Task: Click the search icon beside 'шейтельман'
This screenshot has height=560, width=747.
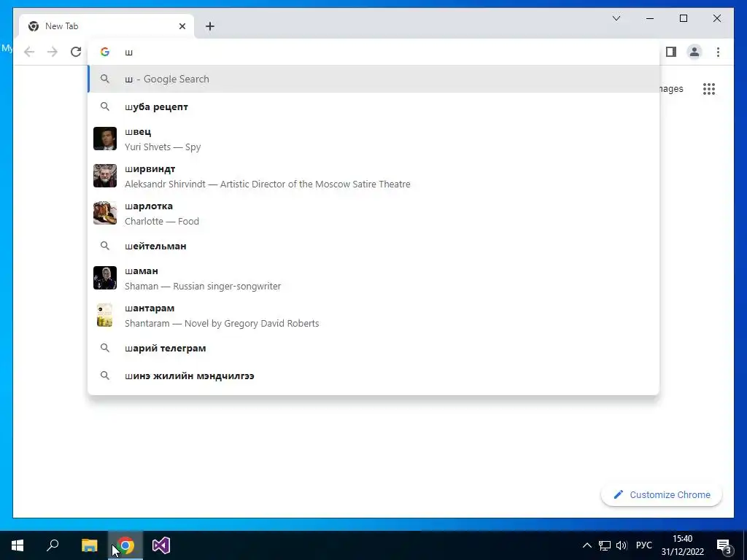Action: tap(105, 246)
